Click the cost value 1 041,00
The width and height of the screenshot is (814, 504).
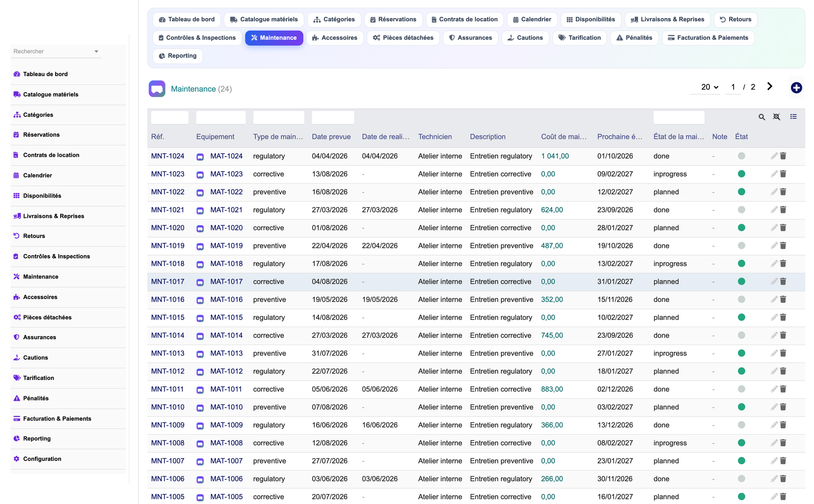(x=555, y=156)
